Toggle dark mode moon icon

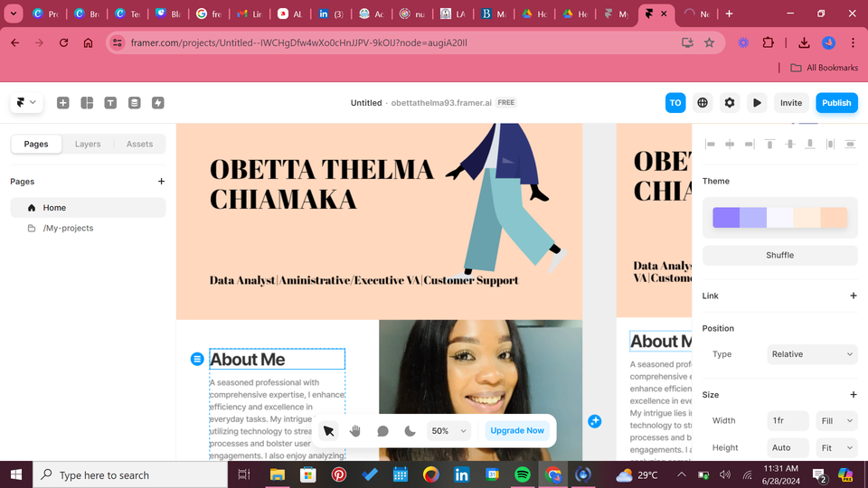point(410,431)
